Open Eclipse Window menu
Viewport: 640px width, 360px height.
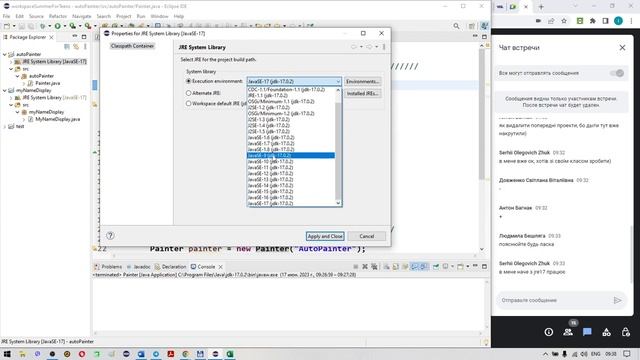pyautogui.click(x=159, y=16)
